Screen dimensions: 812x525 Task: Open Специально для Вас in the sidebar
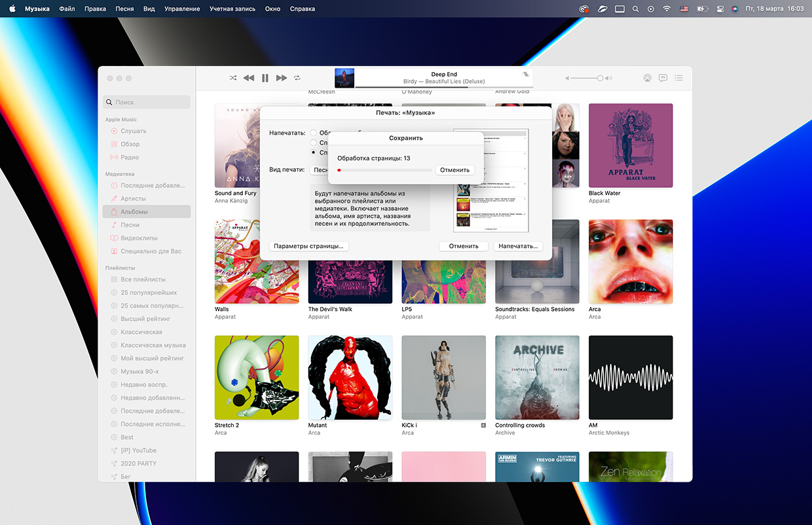click(x=147, y=251)
